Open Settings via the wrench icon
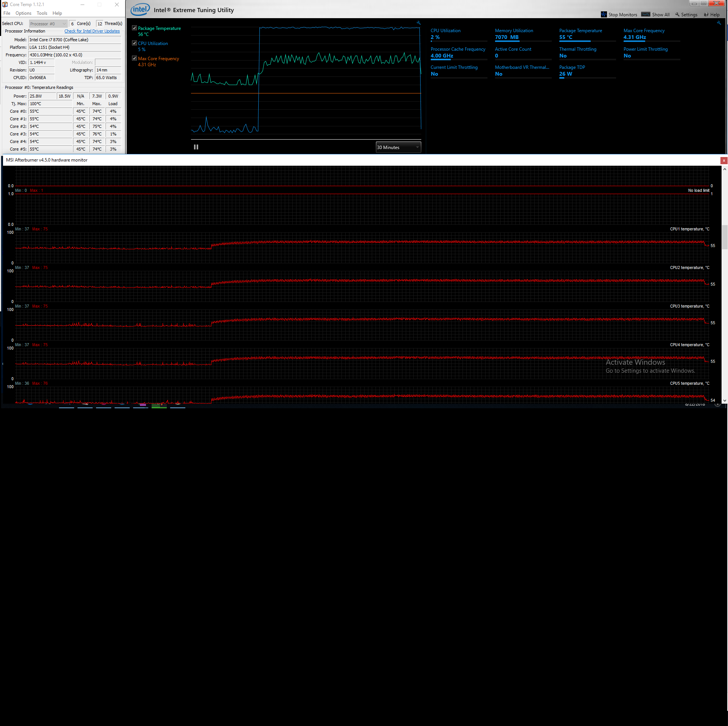This screenshot has width=728, height=726. [x=677, y=14]
